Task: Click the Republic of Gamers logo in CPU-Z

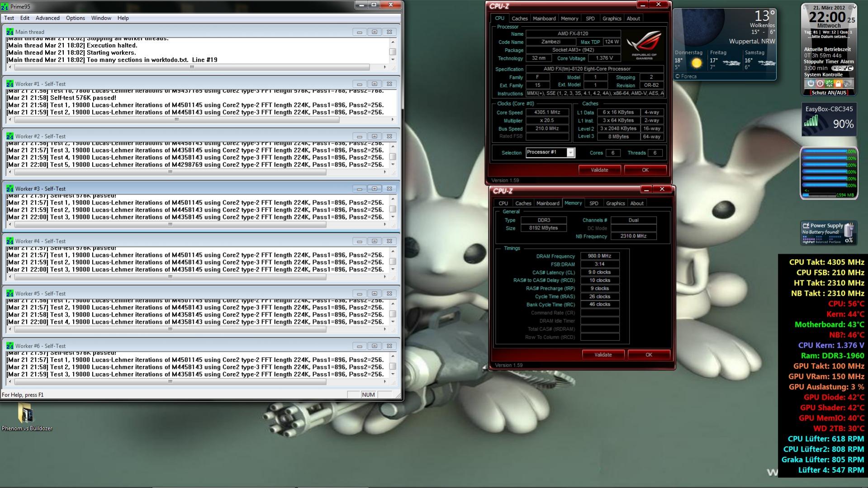Action: coord(644,45)
